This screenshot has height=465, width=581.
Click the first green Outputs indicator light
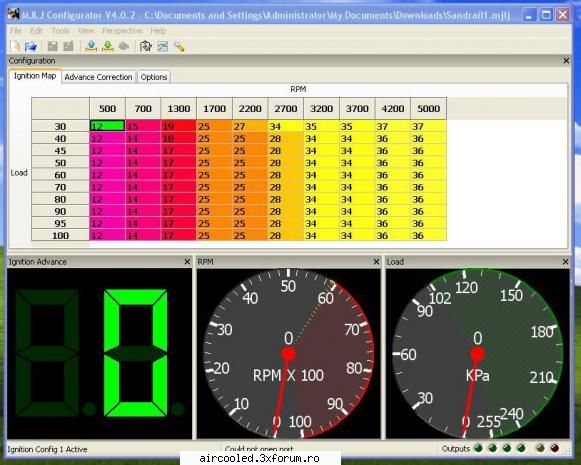[479, 449]
